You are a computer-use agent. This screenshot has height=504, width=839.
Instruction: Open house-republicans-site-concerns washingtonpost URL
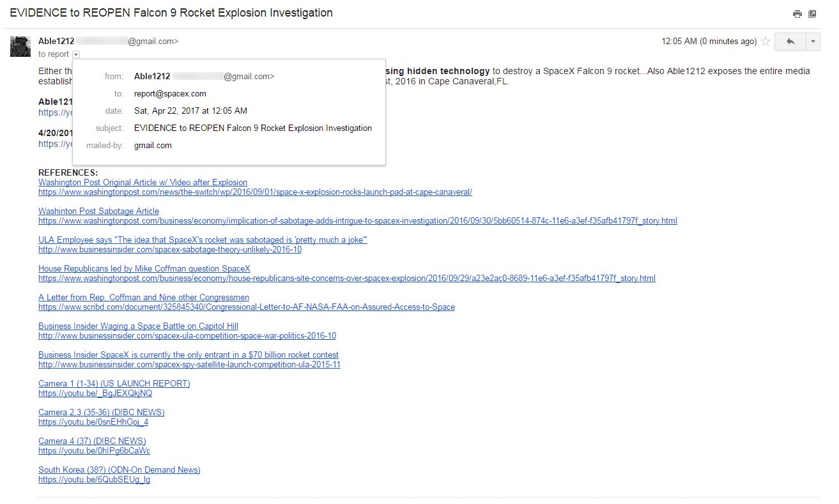point(347,279)
